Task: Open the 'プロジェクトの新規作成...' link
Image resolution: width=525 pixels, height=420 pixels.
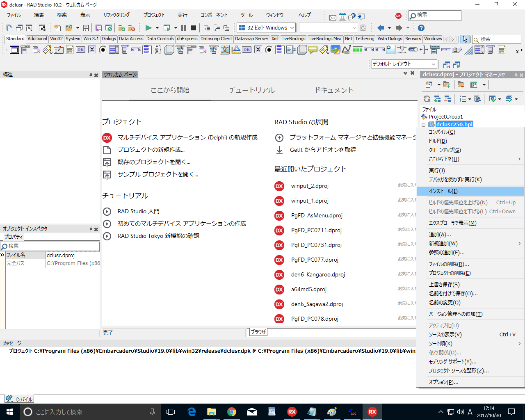Action: coord(151,150)
